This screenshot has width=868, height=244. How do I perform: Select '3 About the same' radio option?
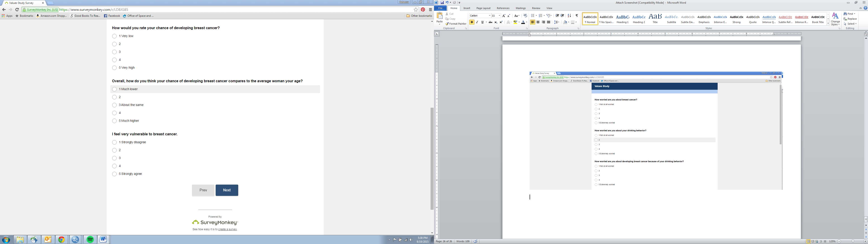coord(115,105)
